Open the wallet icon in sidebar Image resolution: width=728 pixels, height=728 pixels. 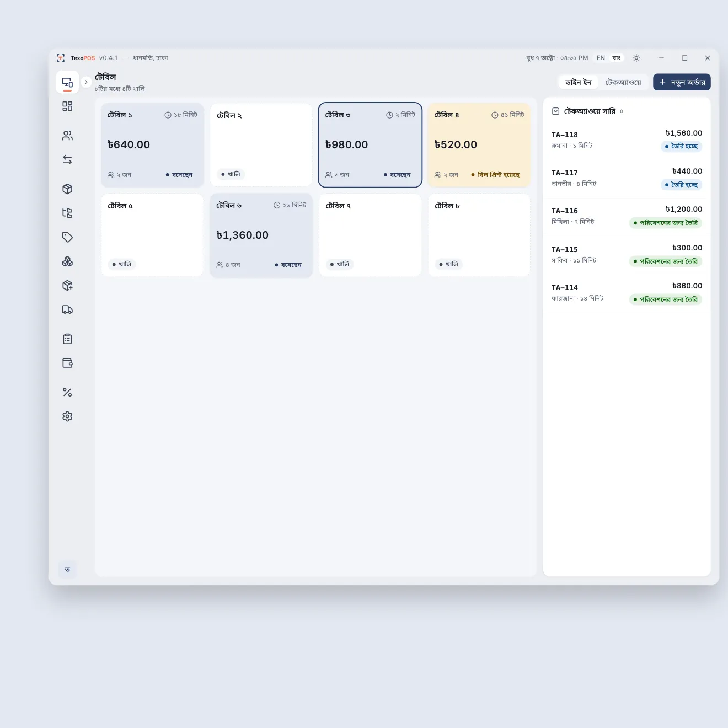coord(67,363)
